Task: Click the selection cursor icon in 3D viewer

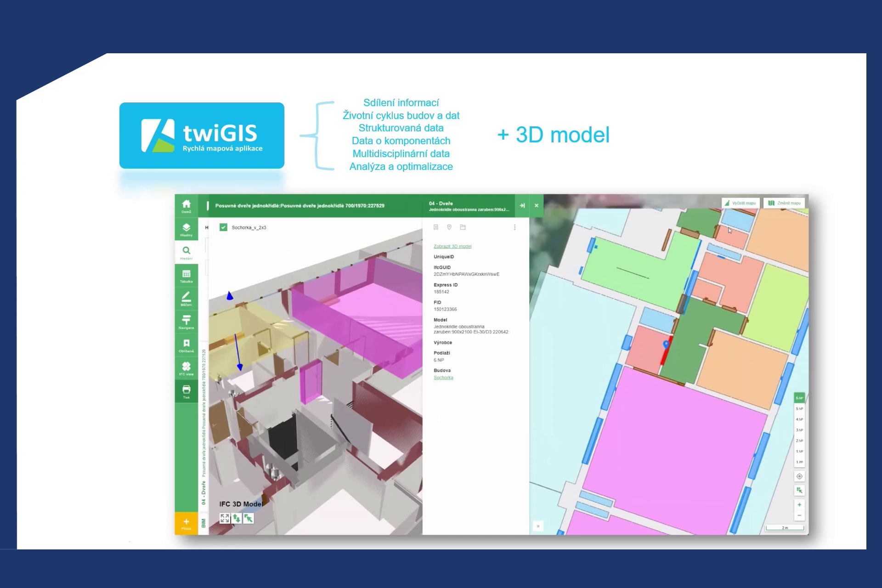Action: tap(249, 518)
